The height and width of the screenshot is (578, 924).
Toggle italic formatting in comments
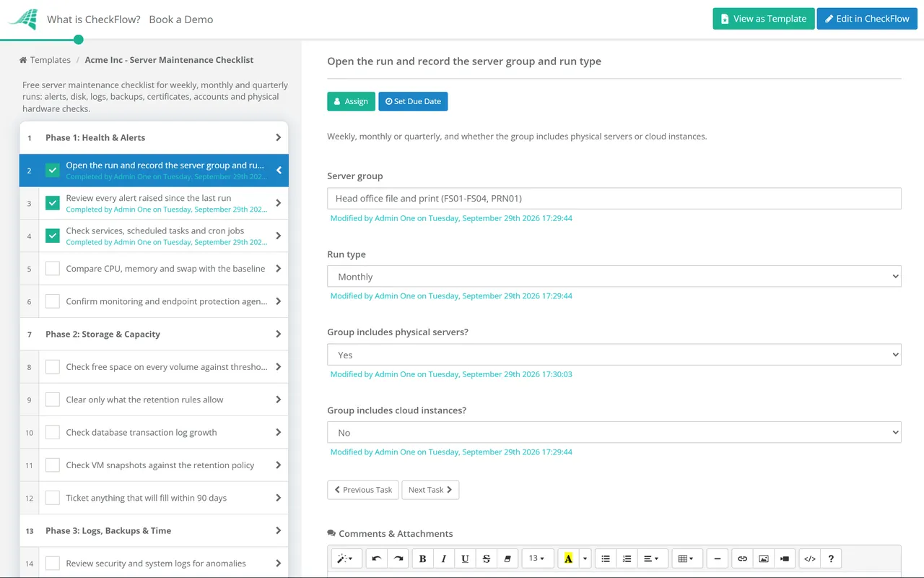pyautogui.click(x=444, y=558)
